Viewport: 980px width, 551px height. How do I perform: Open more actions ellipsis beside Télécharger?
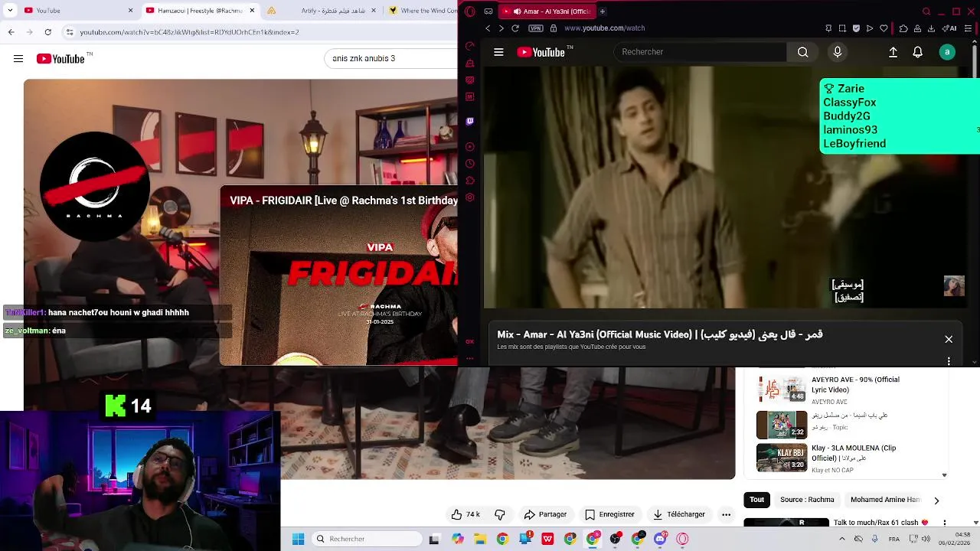726,514
